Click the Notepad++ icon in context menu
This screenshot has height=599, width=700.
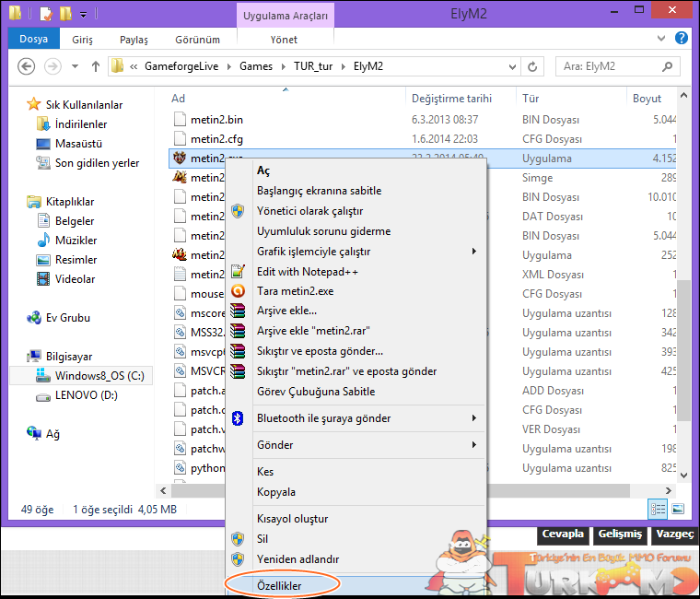[x=238, y=272]
